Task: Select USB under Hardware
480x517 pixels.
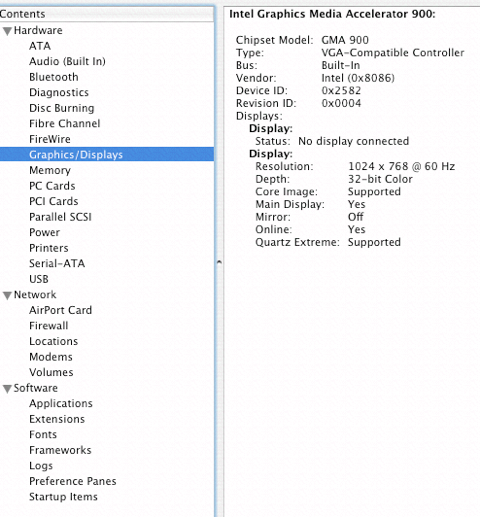Action: click(x=39, y=279)
